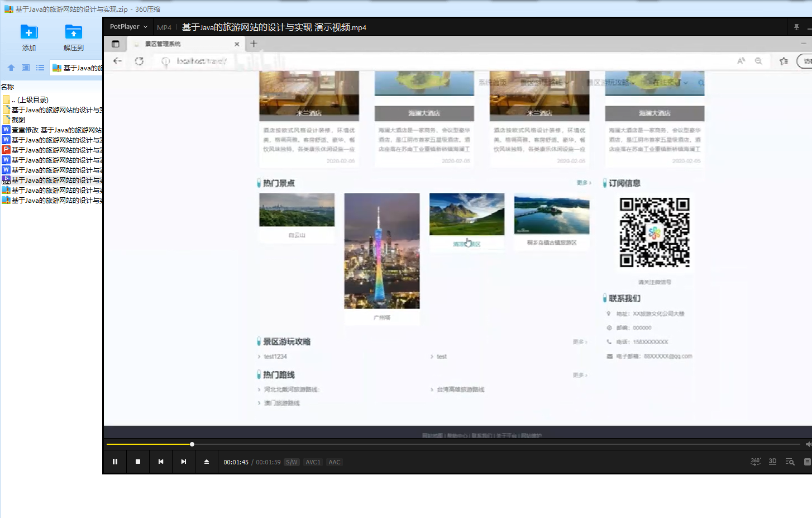Toggle the S/W decoder indicator

[292, 462]
